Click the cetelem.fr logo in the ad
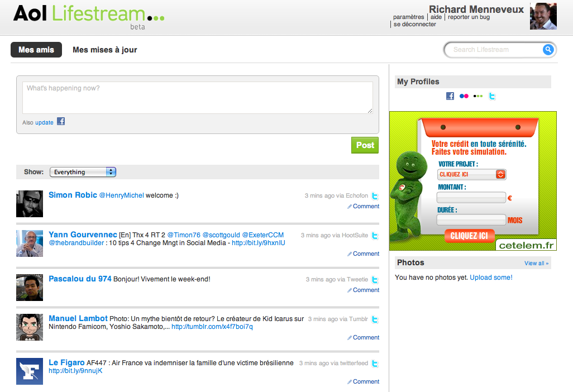Screen dimensions: 573x392 (526, 245)
